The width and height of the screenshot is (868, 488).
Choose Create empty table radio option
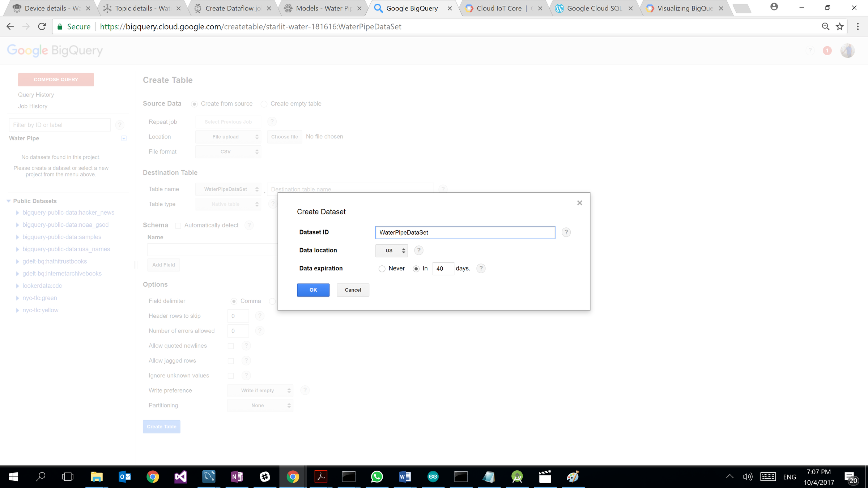[x=264, y=104]
